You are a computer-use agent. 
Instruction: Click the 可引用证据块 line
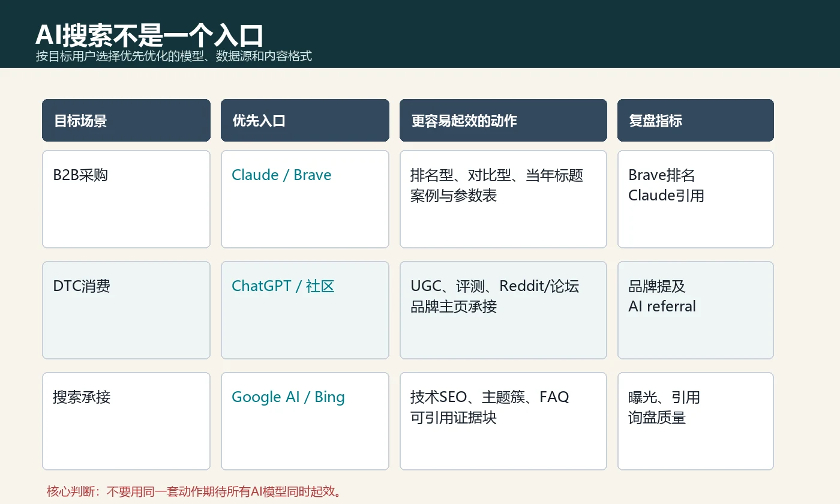pyautogui.click(x=454, y=418)
